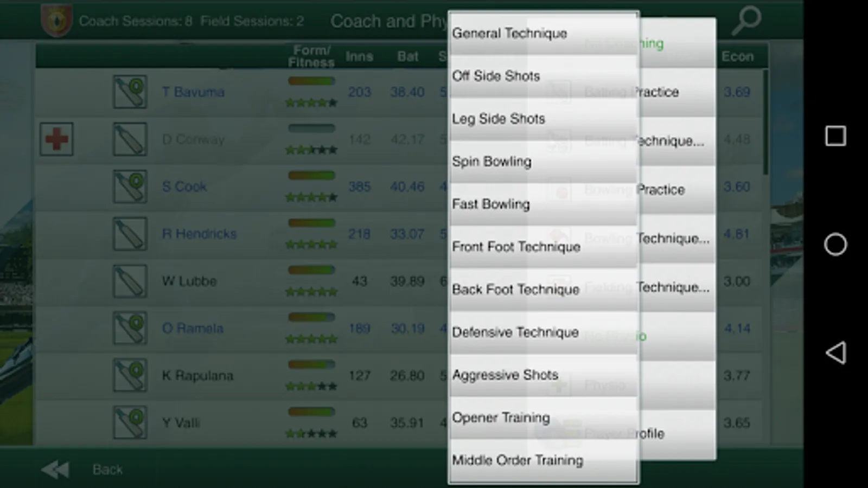Click D Conway's cricket bat icon
Screen dimensions: 868x488
click(130, 139)
